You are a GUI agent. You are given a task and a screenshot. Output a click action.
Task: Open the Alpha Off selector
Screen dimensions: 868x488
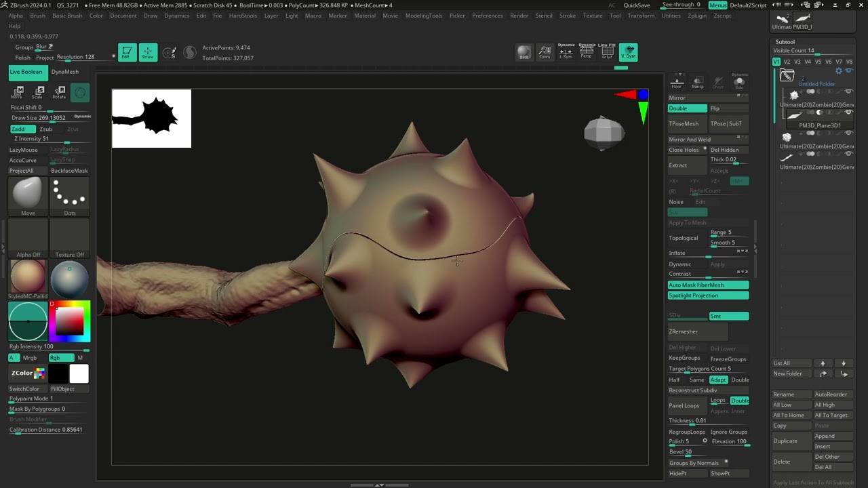[x=28, y=238]
